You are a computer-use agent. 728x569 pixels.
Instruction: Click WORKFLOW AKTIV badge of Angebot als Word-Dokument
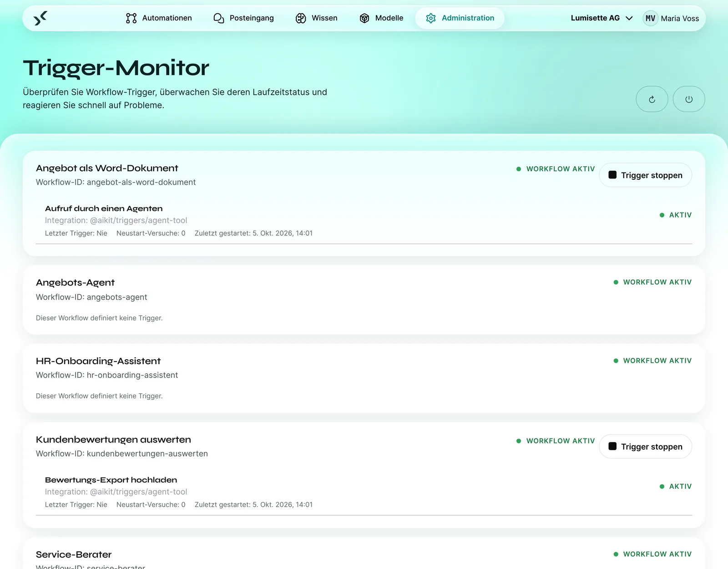pos(556,169)
